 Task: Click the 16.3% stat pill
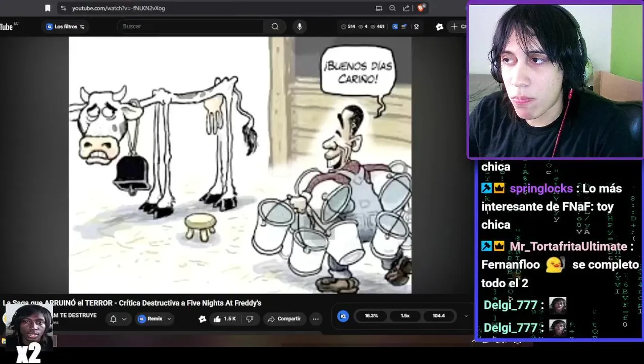371,315
